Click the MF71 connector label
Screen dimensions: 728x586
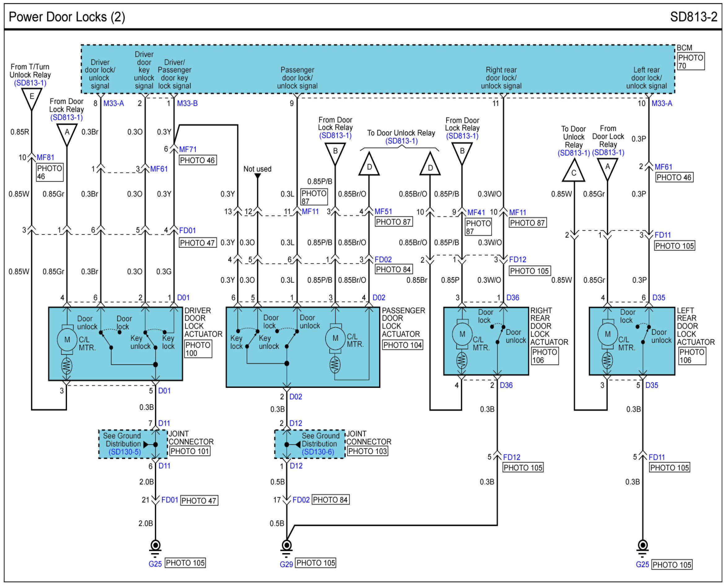[x=188, y=149]
